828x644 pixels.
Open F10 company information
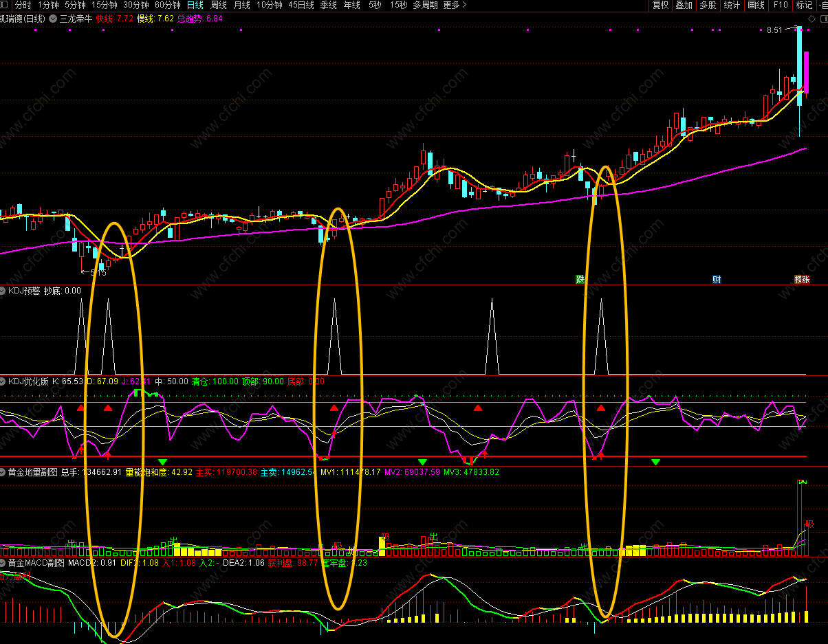tap(781, 5)
